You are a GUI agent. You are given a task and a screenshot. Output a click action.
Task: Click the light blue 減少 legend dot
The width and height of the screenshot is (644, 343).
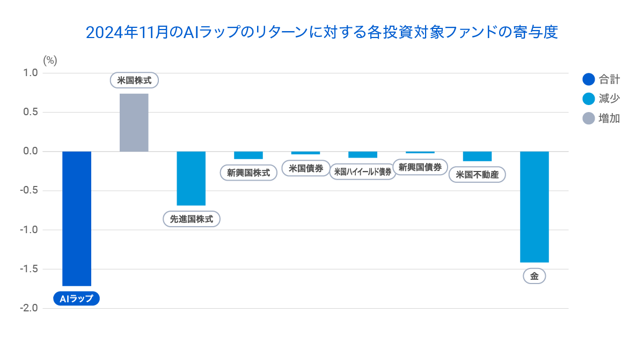click(x=589, y=99)
